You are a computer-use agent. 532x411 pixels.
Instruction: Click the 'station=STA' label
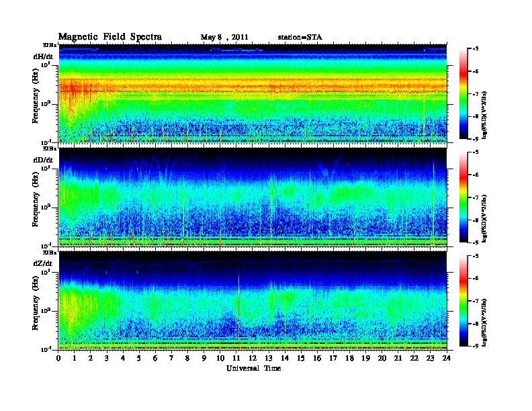click(300, 37)
